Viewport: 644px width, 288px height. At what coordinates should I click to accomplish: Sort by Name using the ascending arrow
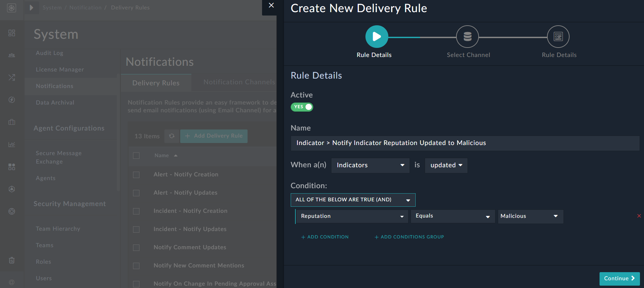[176, 155]
